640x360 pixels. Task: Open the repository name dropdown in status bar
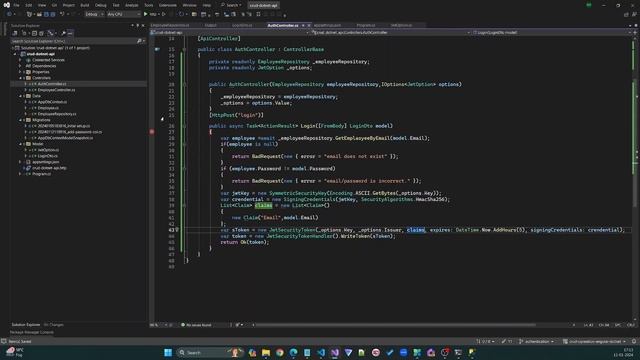point(594,341)
